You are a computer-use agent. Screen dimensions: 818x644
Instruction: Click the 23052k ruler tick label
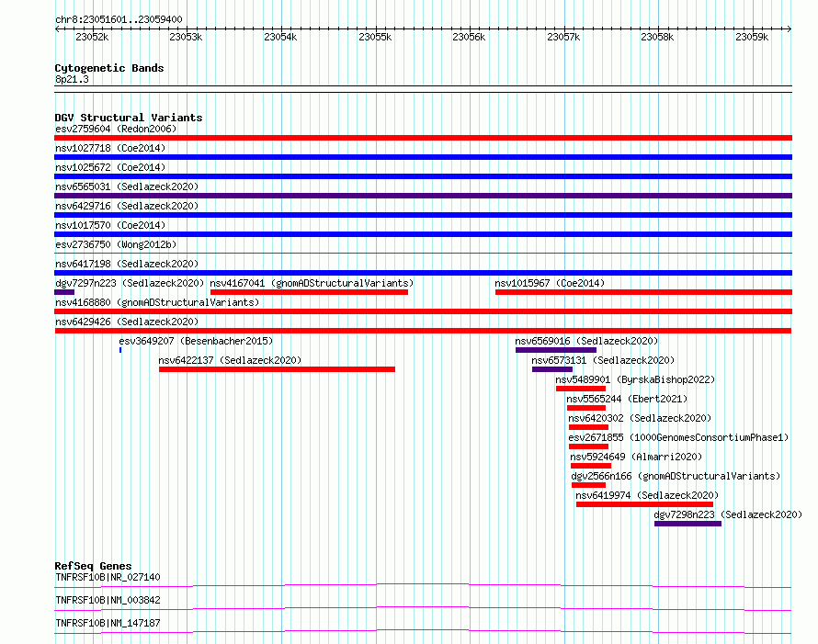coord(92,37)
